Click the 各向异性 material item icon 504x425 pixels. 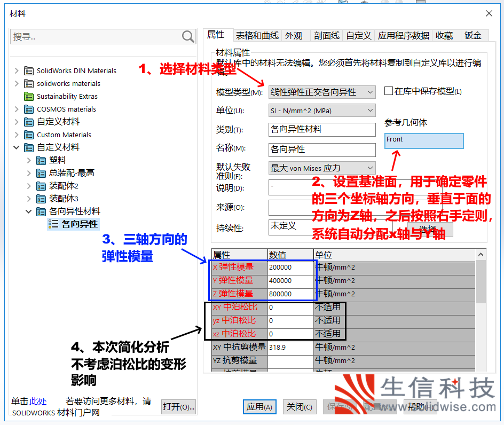coord(53,224)
